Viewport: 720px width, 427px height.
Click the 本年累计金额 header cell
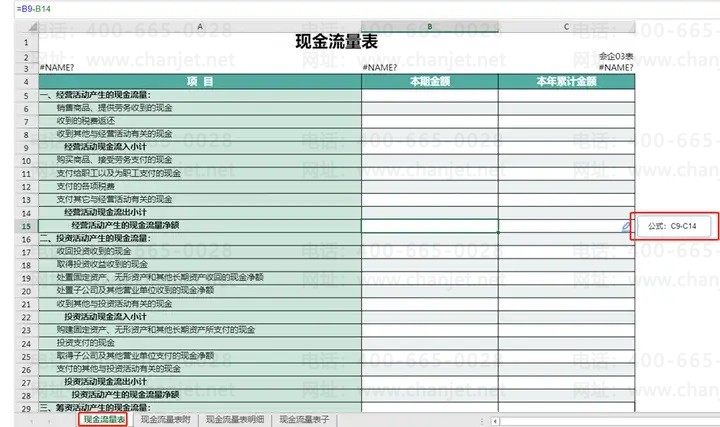point(566,82)
